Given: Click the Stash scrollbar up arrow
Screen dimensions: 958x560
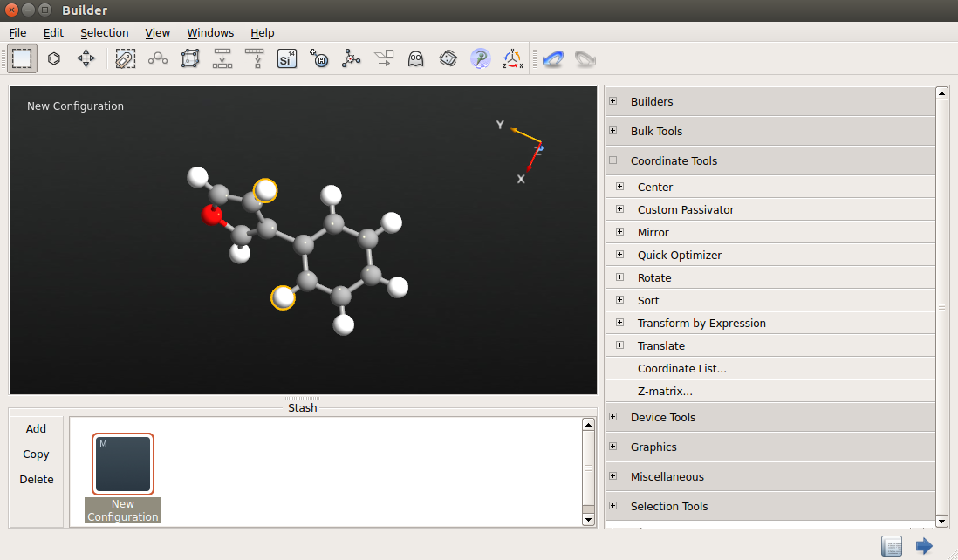Looking at the screenshot, I should (x=588, y=425).
